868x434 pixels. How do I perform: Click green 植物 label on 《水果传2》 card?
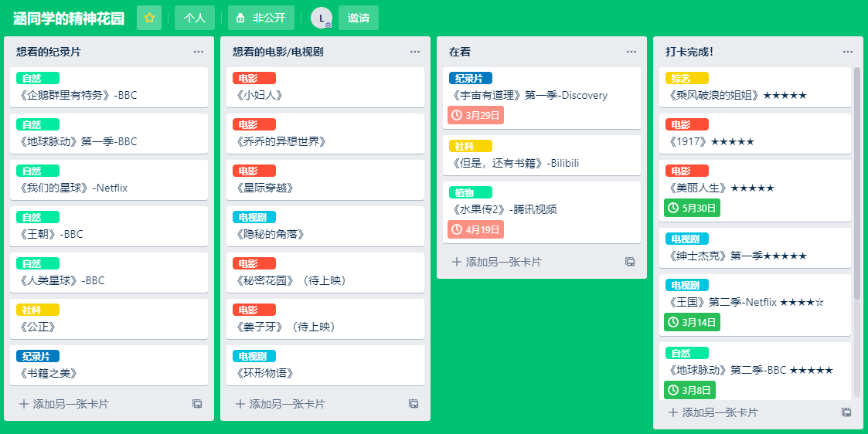(471, 192)
